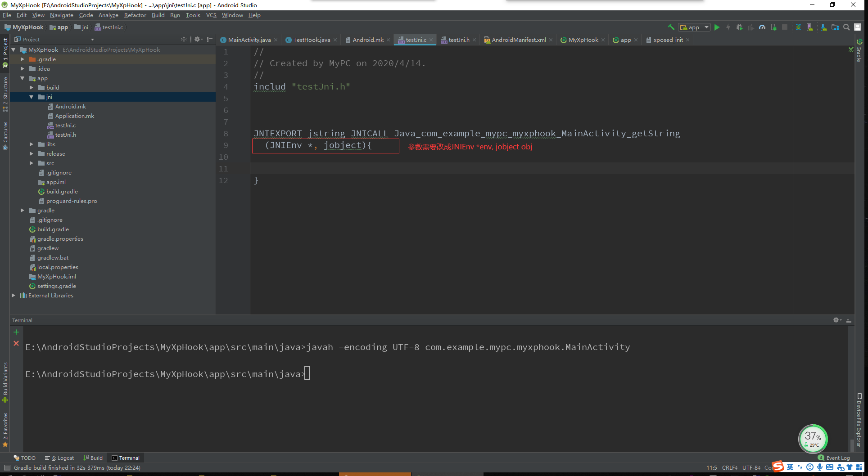Click scroll from source target icon
Viewport: 868px width, 476px height.
click(x=184, y=40)
